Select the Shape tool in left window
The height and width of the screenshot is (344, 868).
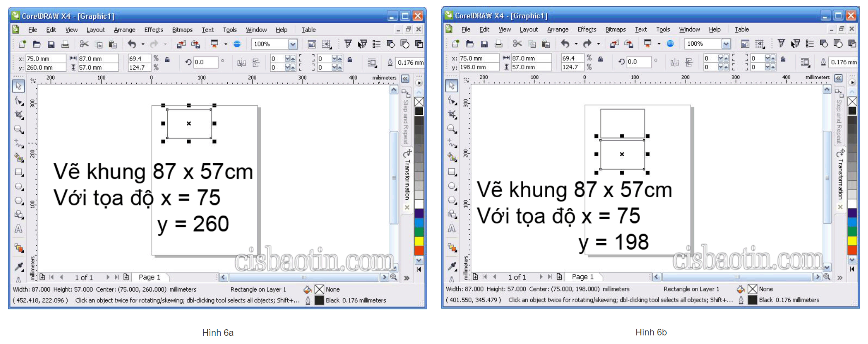[x=19, y=100]
